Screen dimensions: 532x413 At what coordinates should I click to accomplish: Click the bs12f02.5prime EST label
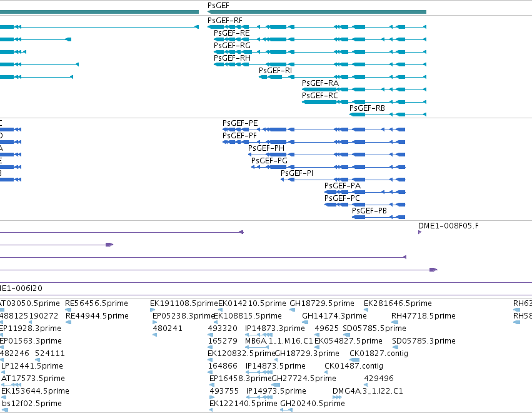click(x=32, y=404)
